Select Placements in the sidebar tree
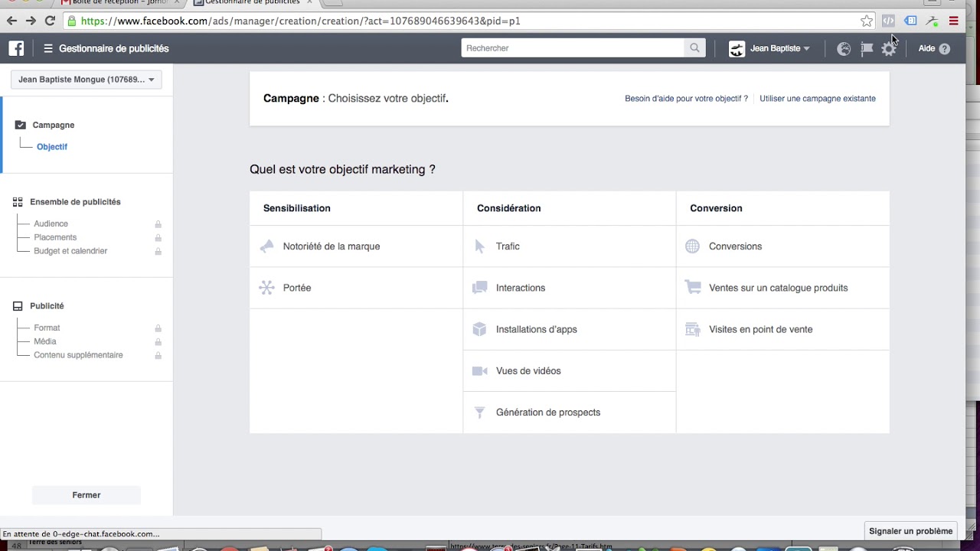This screenshot has height=551, width=980. (55, 237)
